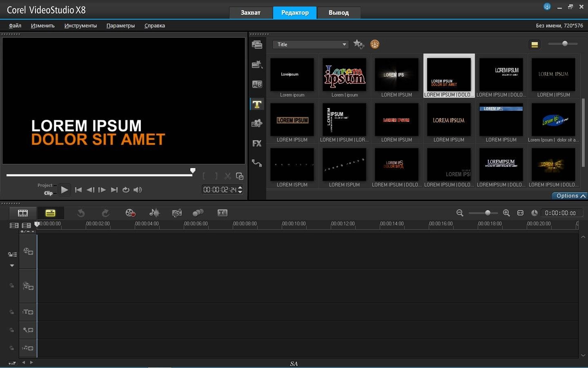
Task: Select Project playback mode
Action: (45, 185)
